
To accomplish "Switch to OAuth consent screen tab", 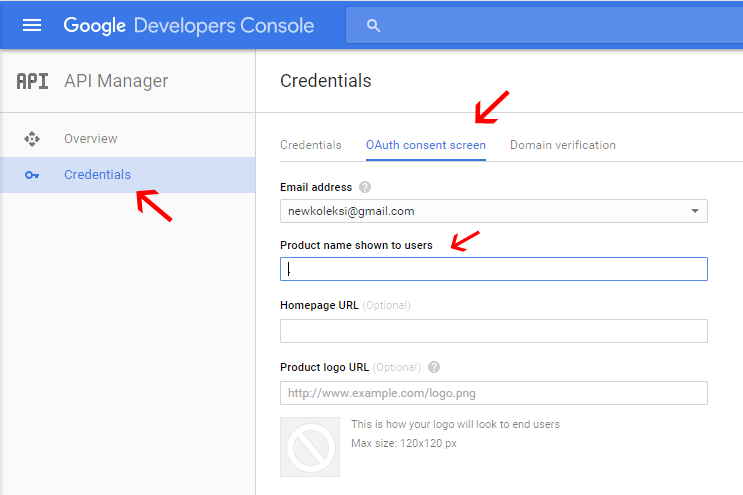I will [x=426, y=145].
